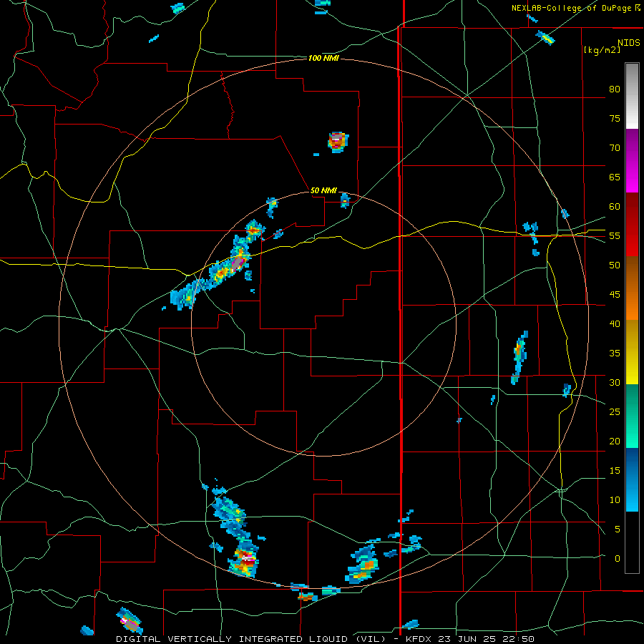Click the 70 value on the VIL scale
Image resolution: width=644 pixels, height=644 pixels.
pyautogui.click(x=615, y=148)
